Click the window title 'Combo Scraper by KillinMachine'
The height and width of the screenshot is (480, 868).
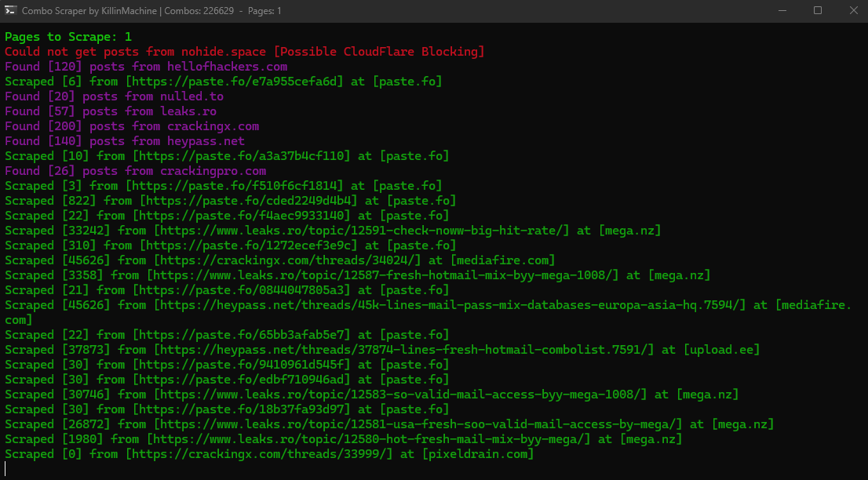click(89, 10)
